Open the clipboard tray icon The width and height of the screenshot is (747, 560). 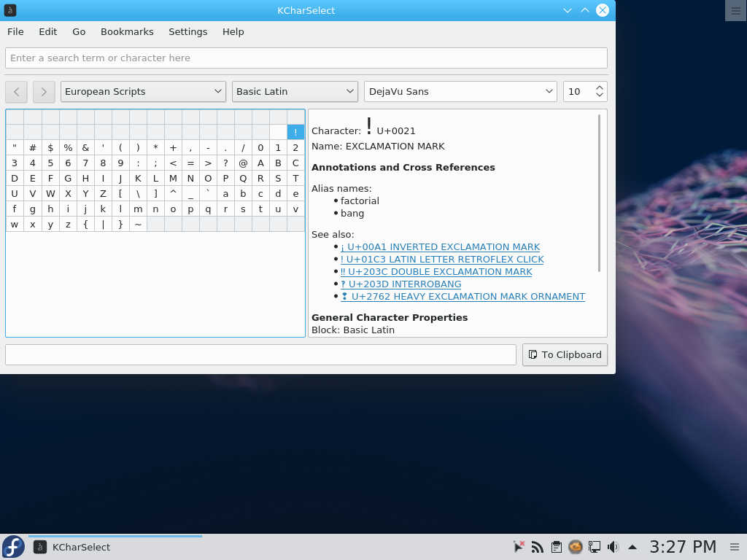click(x=556, y=547)
